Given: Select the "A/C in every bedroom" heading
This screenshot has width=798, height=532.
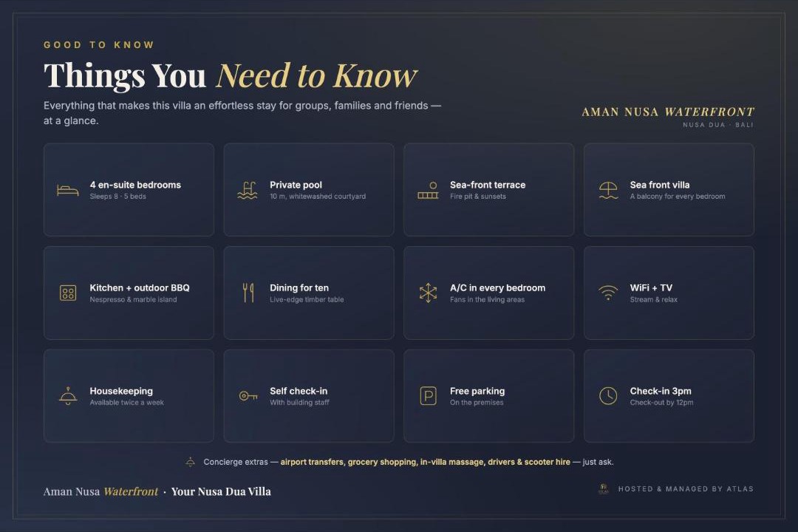Looking at the screenshot, I should coord(497,287).
